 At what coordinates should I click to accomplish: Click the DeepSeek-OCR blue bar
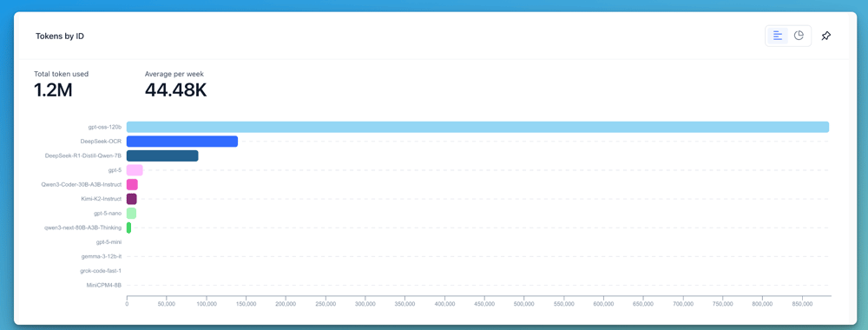[182, 142]
